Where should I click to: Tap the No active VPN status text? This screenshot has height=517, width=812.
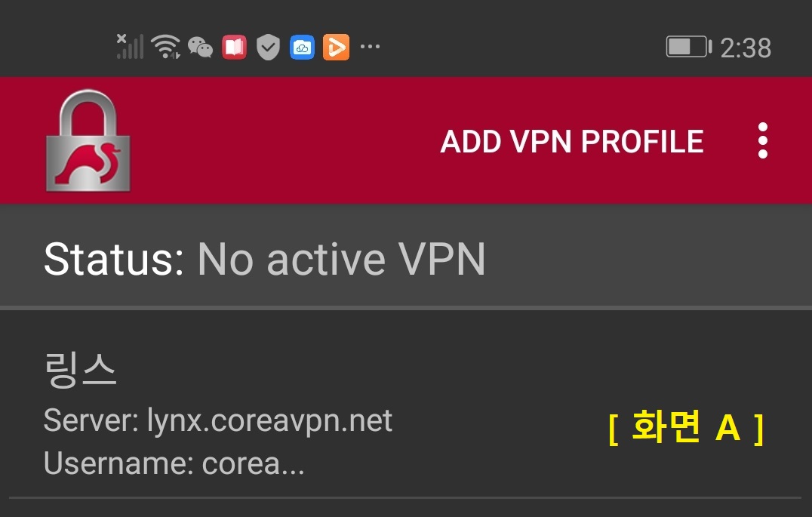pyautogui.click(x=341, y=258)
